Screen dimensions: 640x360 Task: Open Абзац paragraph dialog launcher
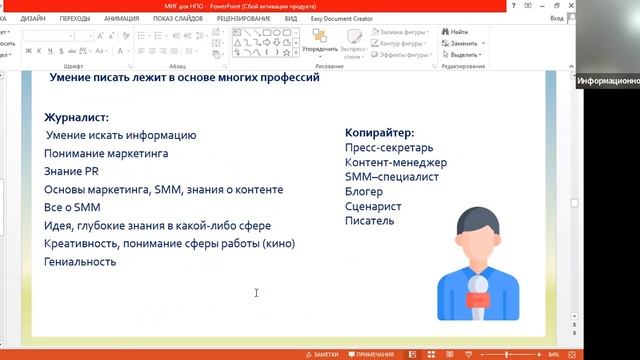(225, 66)
